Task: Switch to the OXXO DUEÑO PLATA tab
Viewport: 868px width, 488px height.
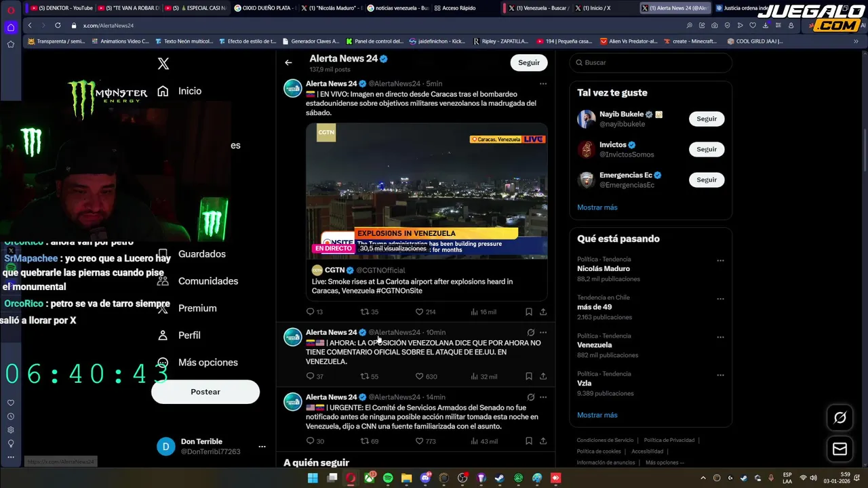Action: click(264, 8)
